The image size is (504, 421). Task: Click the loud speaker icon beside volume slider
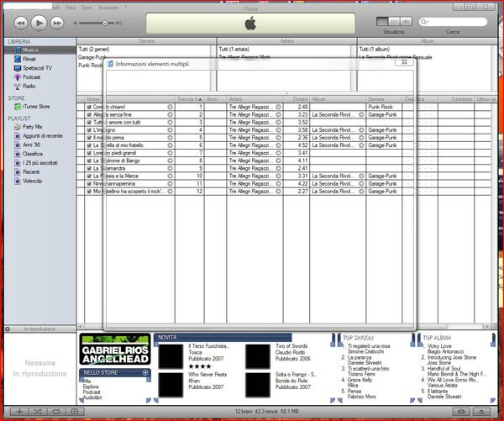click(x=119, y=24)
